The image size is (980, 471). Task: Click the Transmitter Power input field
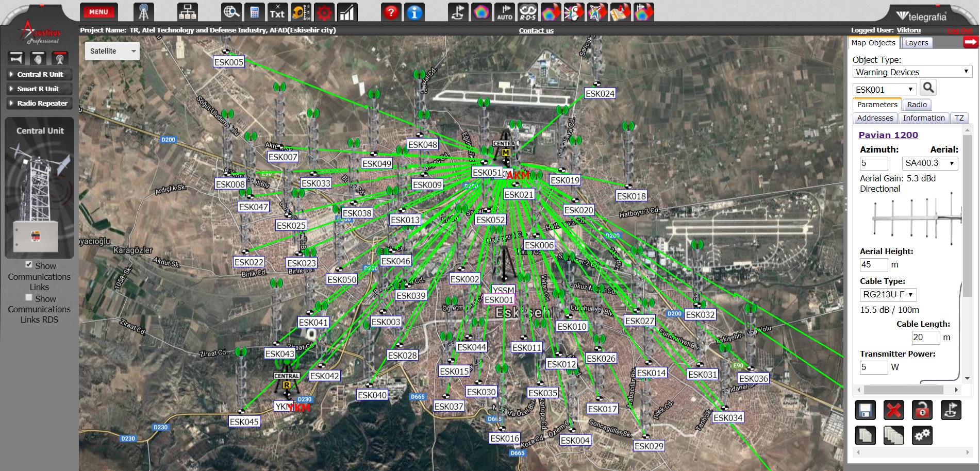coord(874,367)
